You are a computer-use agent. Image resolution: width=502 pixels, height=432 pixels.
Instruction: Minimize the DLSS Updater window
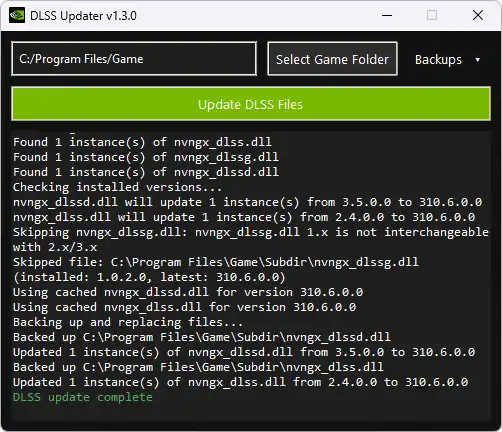pos(387,15)
